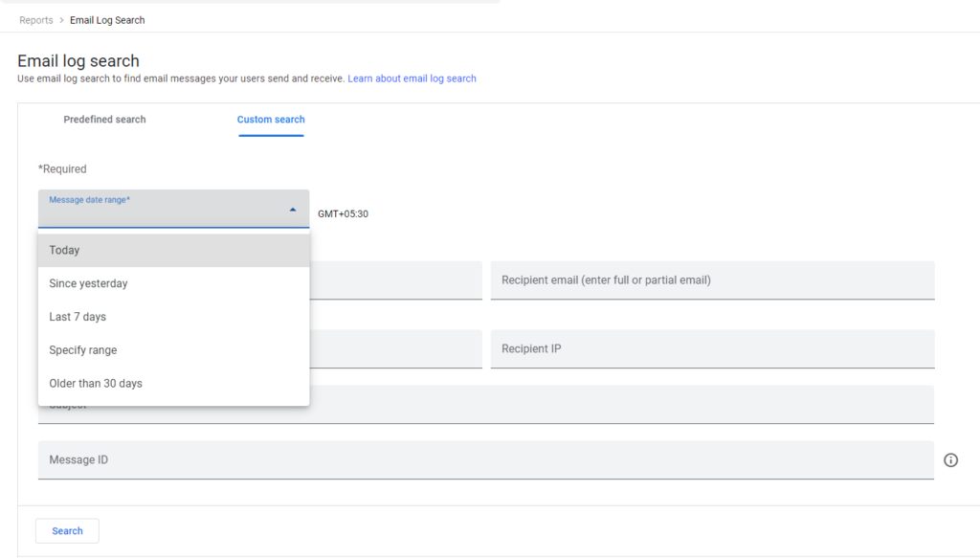Go to Reports in the breadcrumb
This screenshot has width=980, height=558.
[36, 20]
